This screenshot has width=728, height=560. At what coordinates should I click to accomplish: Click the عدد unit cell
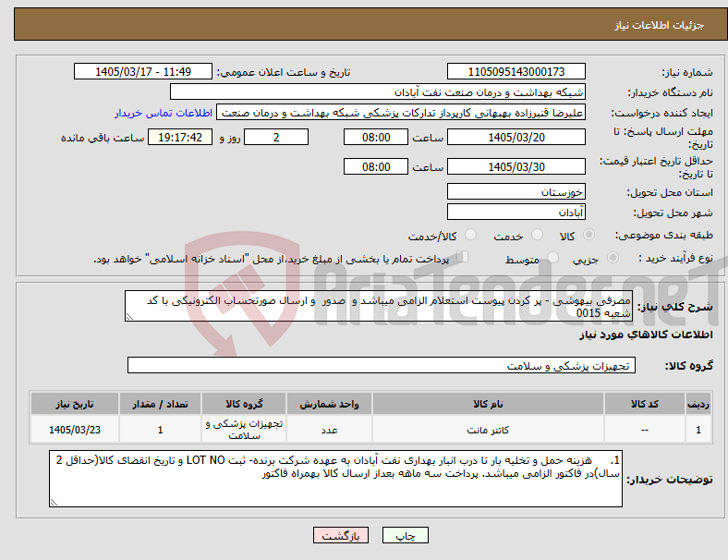pyautogui.click(x=329, y=430)
